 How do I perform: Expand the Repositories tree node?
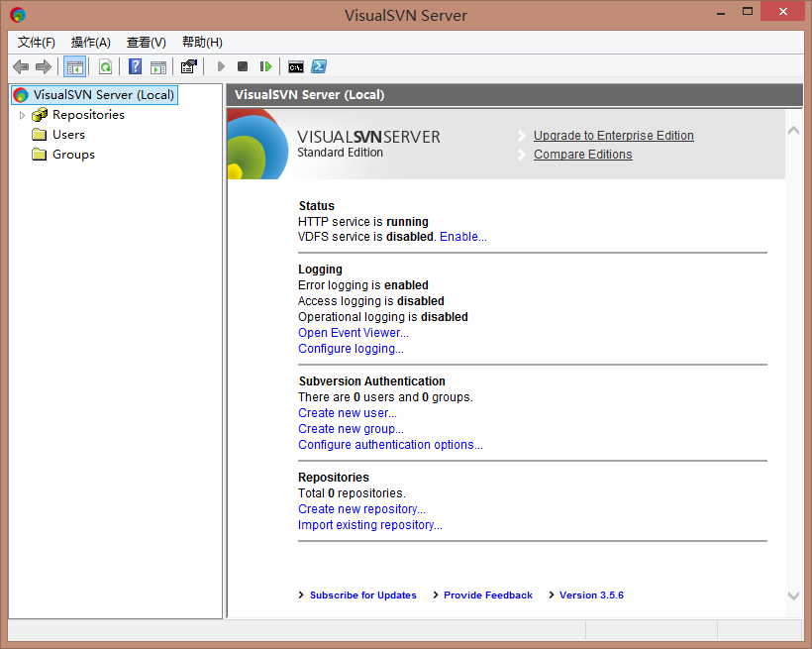22,115
